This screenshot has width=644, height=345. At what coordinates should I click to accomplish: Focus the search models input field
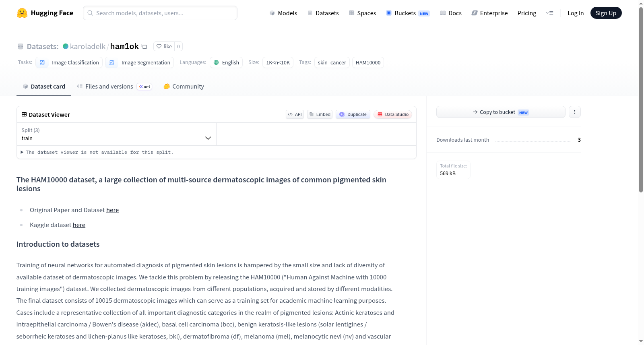point(160,13)
